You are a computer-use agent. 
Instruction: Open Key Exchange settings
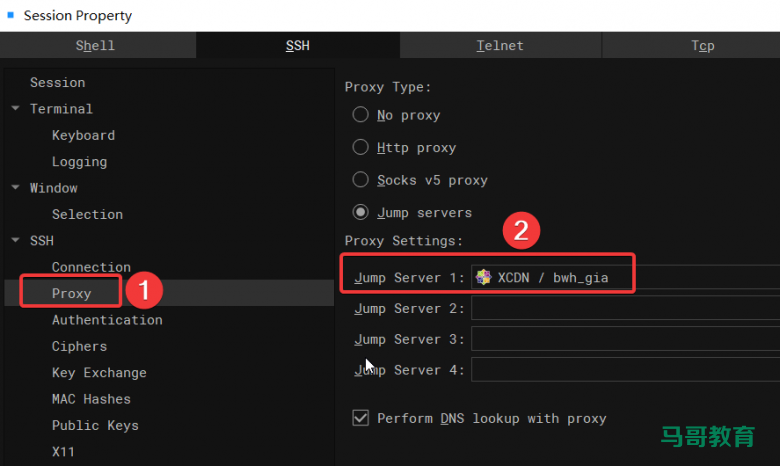click(99, 373)
